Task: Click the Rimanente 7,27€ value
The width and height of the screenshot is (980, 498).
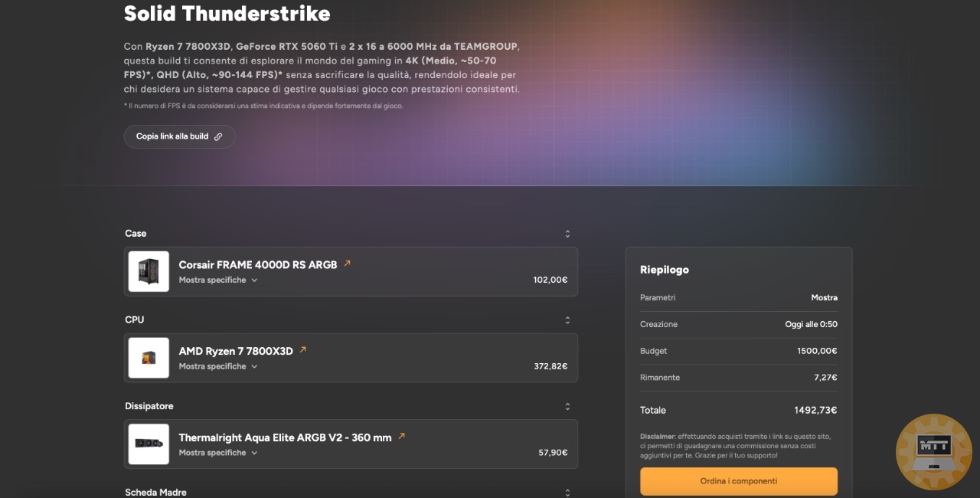Action: point(825,378)
